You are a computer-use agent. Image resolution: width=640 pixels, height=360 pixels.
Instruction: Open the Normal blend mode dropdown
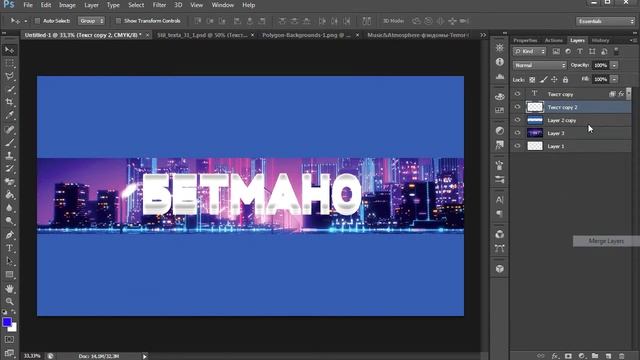[540, 65]
